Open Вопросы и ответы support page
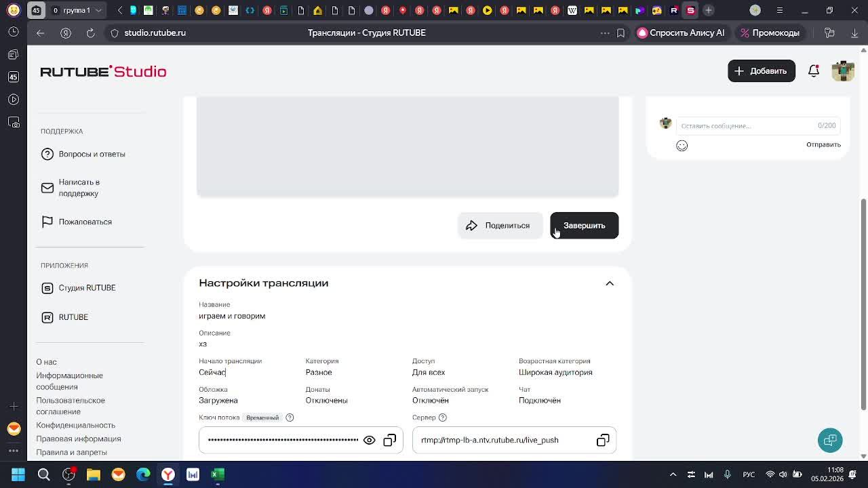This screenshot has width=868, height=488. pos(83,154)
